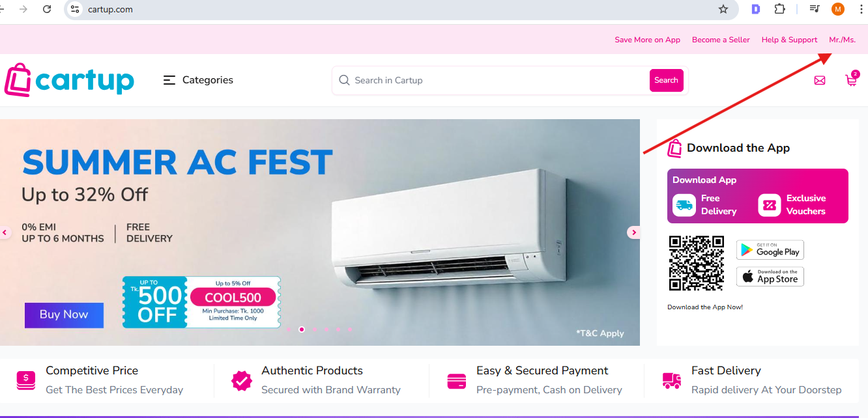Open the Chrome profile avatar

click(x=838, y=9)
